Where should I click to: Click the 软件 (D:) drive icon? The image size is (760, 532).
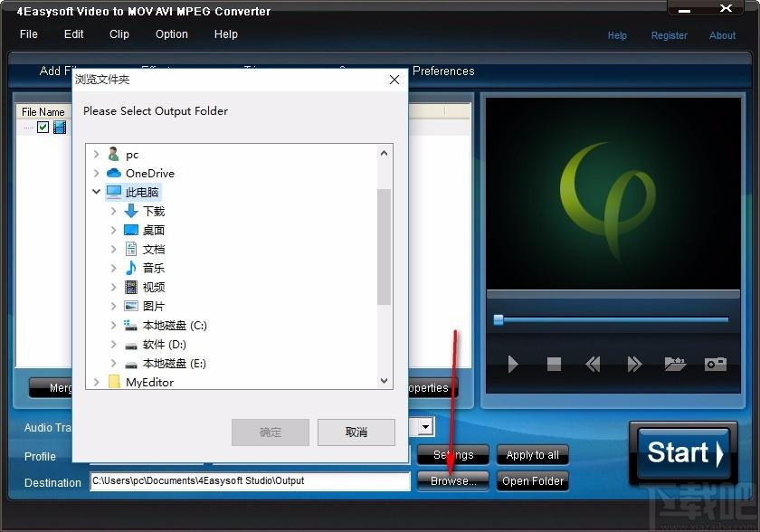tap(131, 346)
